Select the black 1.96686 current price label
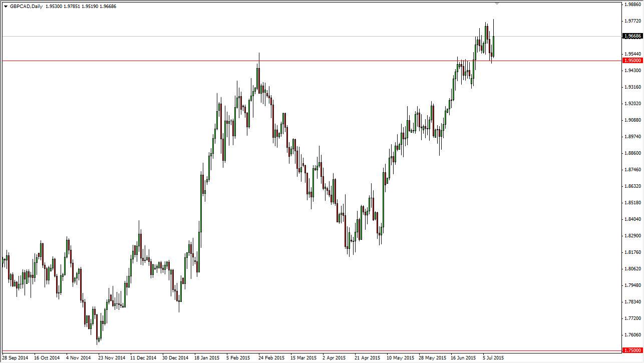The height and width of the screenshot is (363, 644). [632, 36]
